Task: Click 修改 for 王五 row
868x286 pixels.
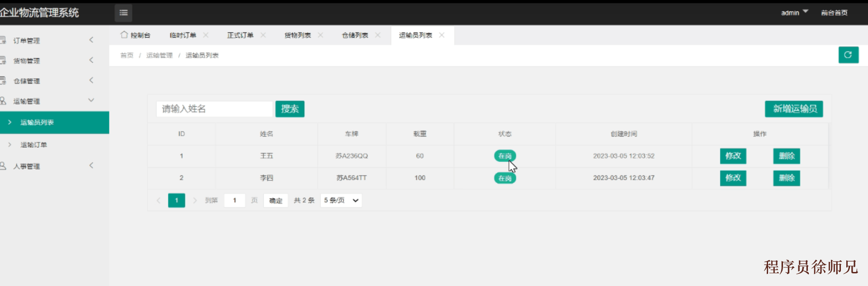Action: point(733,156)
